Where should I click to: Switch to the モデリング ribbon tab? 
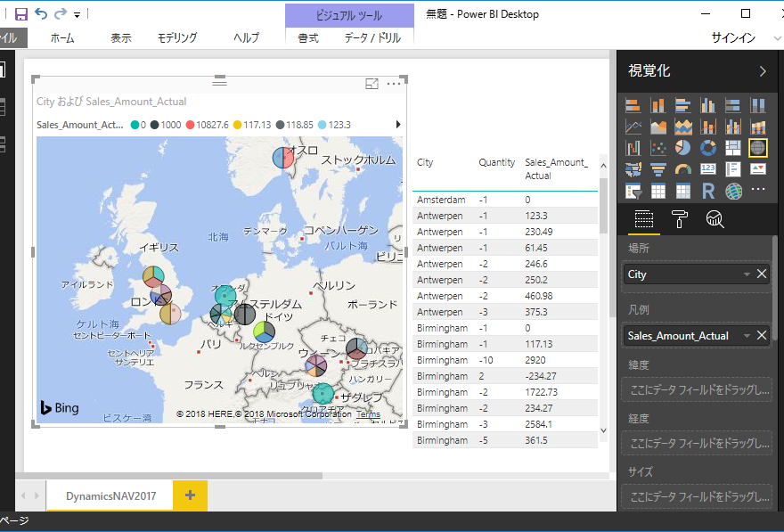click(x=177, y=38)
